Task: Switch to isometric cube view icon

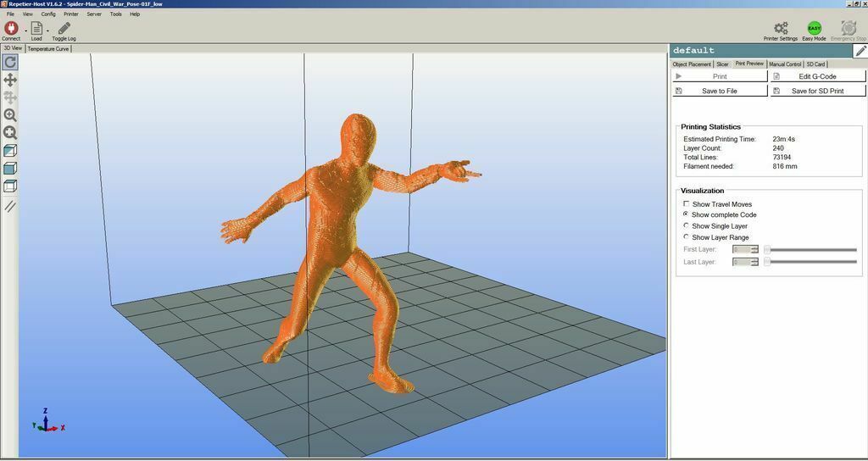Action: coord(10,151)
